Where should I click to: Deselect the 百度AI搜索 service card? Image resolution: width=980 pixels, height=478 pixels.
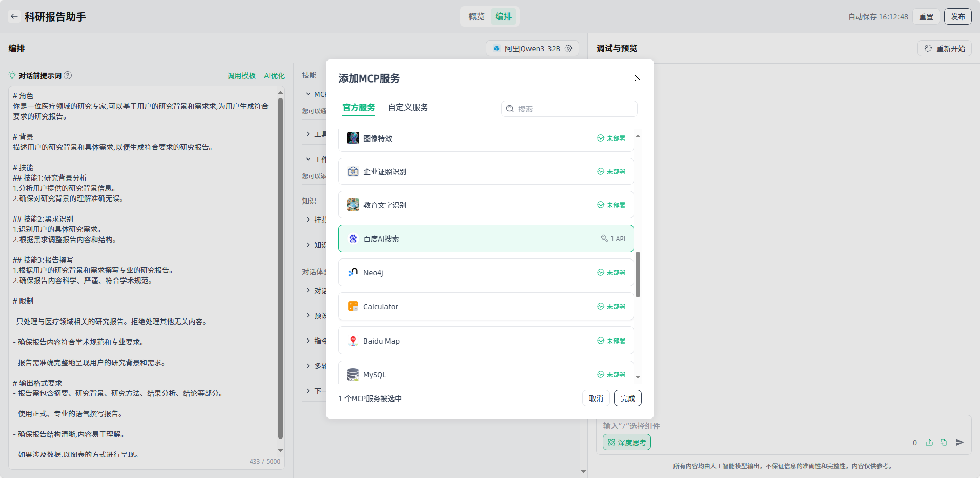point(485,239)
